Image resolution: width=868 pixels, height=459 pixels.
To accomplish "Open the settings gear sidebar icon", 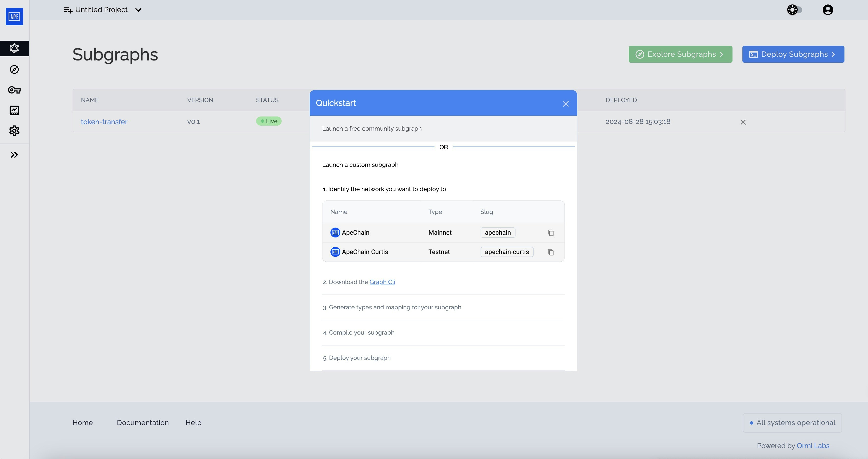I will [x=14, y=131].
